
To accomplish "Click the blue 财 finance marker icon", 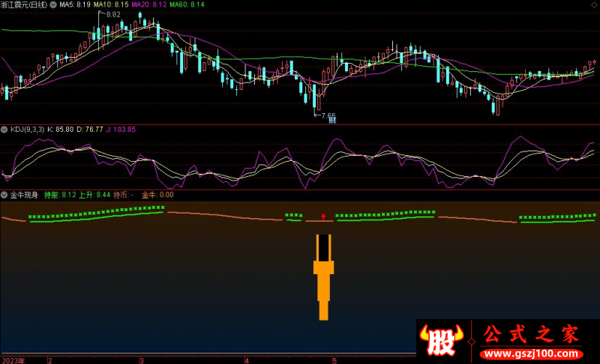I will pos(331,121).
